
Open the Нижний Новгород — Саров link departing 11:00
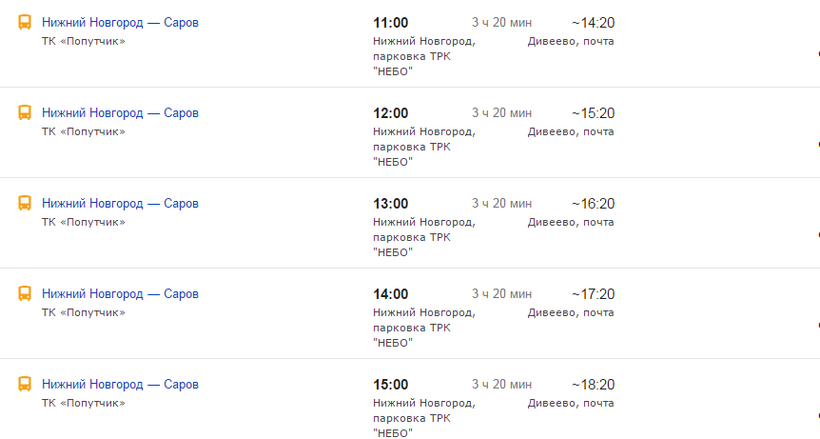[120, 22]
